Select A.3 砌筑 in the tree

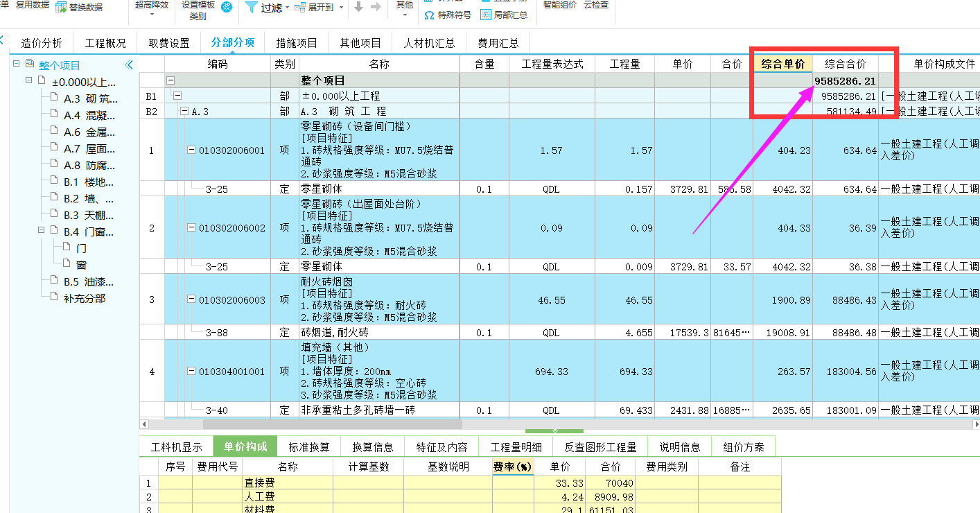pyautogui.click(x=91, y=98)
